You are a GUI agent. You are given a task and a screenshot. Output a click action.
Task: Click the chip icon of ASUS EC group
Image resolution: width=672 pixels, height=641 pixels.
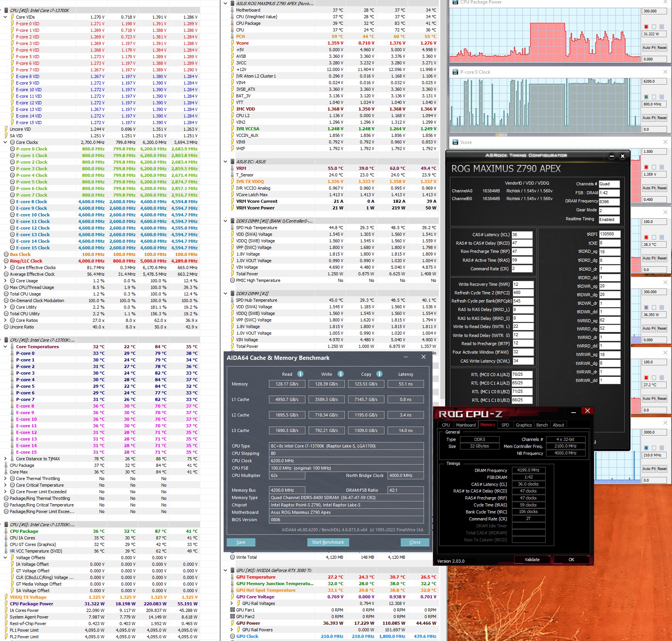pos(233,162)
